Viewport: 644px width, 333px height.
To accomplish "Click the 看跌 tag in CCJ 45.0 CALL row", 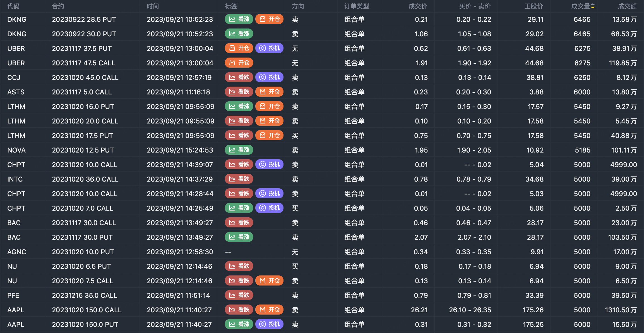I will tap(239, 77).
